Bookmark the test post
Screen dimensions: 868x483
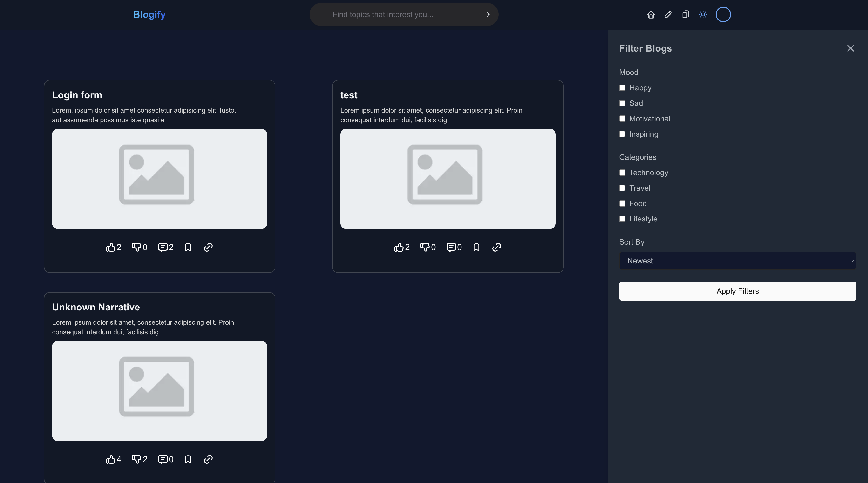(x=476, y=247)
